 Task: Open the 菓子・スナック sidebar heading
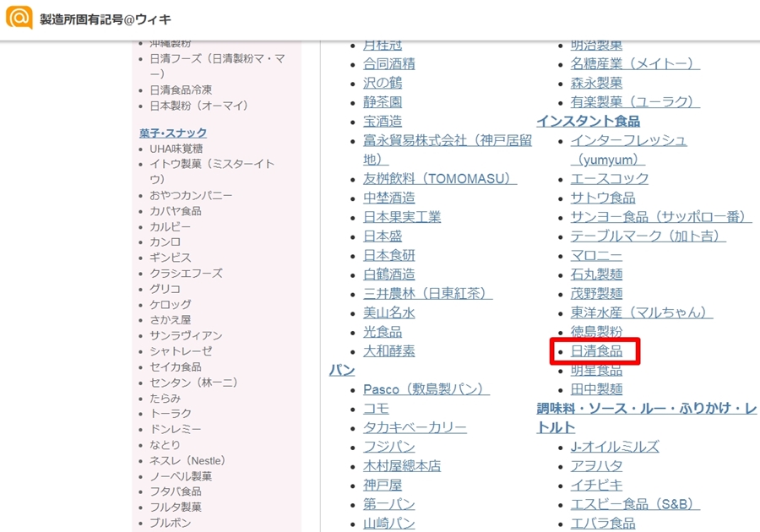[173, 133]
